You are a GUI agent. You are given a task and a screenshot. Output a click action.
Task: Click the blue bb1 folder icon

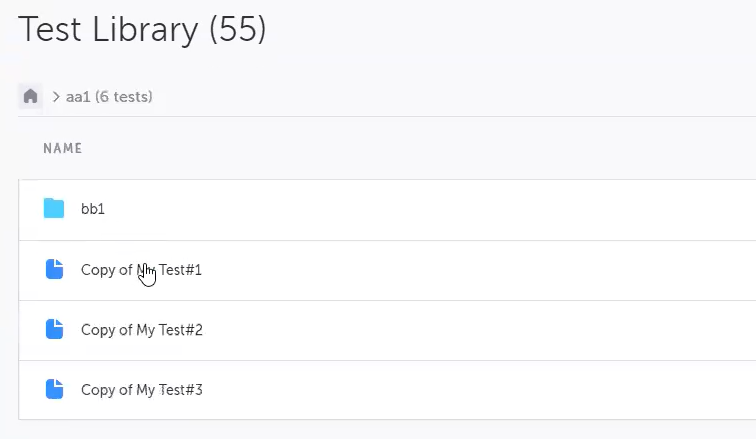coord(54,209)
